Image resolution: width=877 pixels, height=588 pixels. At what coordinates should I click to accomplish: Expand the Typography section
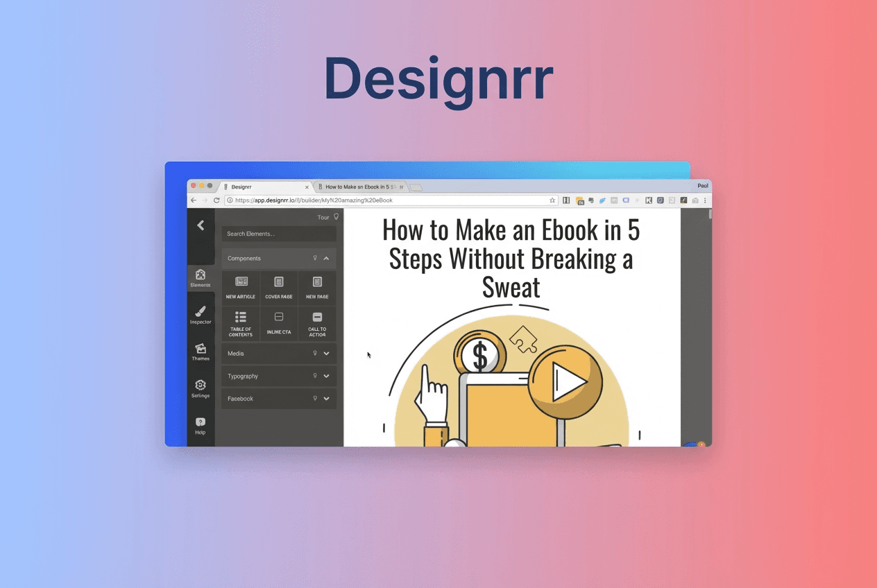(326, 376)
